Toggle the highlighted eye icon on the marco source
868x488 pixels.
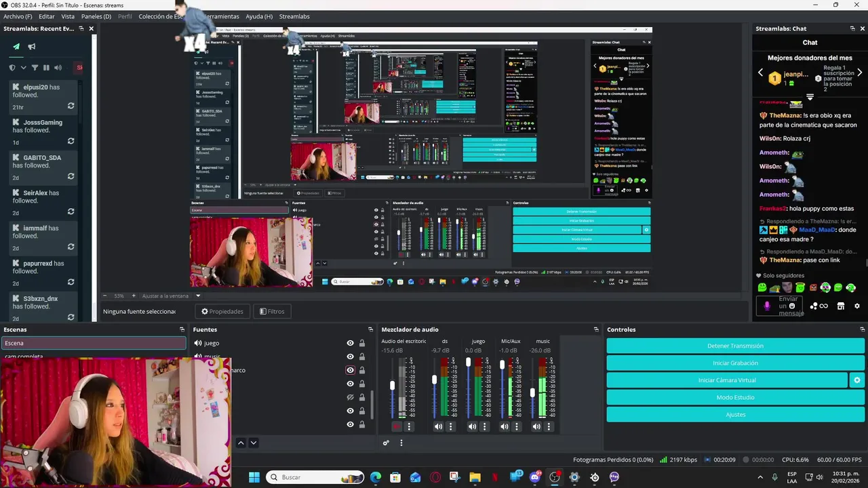coord(351,370)
